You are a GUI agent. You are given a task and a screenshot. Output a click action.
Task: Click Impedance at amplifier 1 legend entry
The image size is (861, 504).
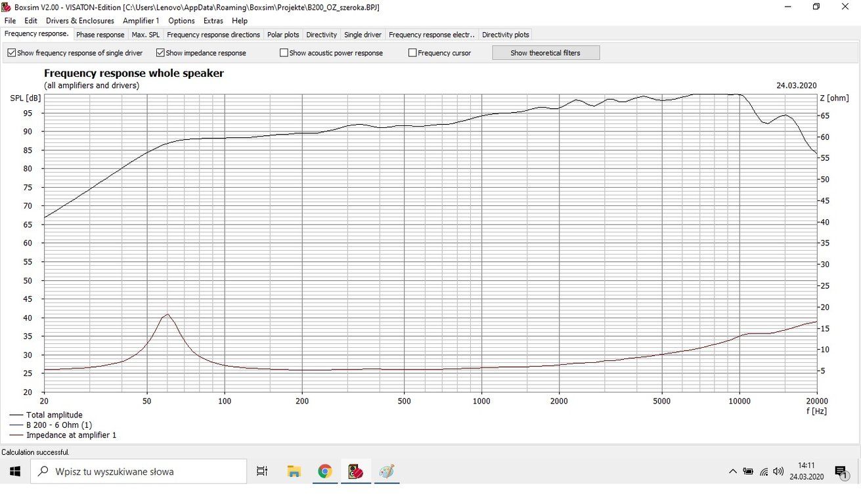(x=71, y=434)
